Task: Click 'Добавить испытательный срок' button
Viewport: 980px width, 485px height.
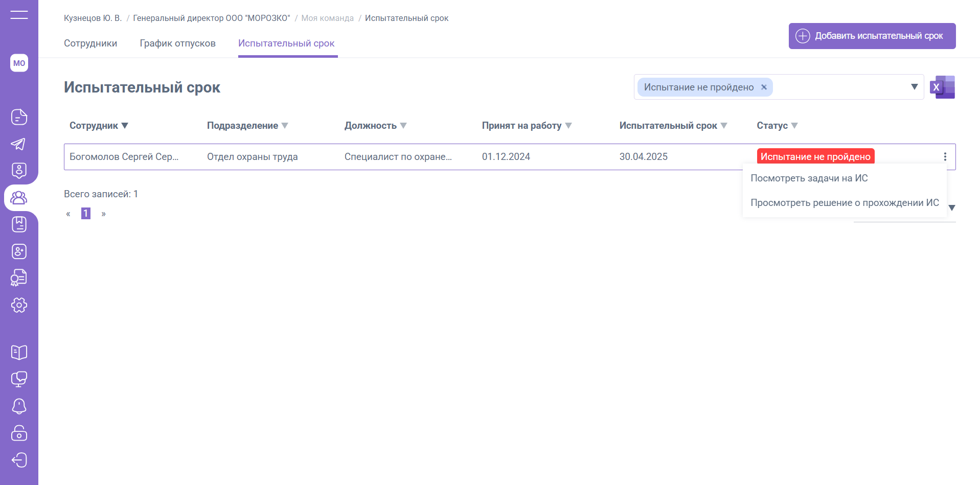Action: point(872,36)
